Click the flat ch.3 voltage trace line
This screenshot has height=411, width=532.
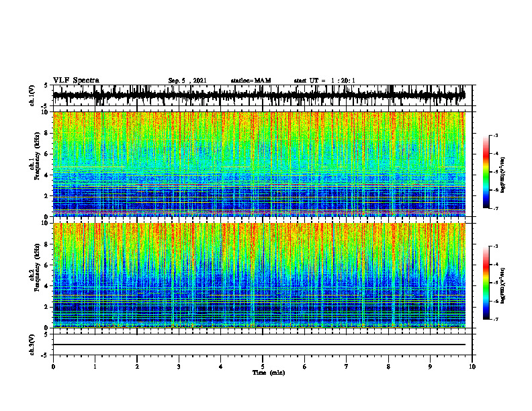tap(259, 345)
